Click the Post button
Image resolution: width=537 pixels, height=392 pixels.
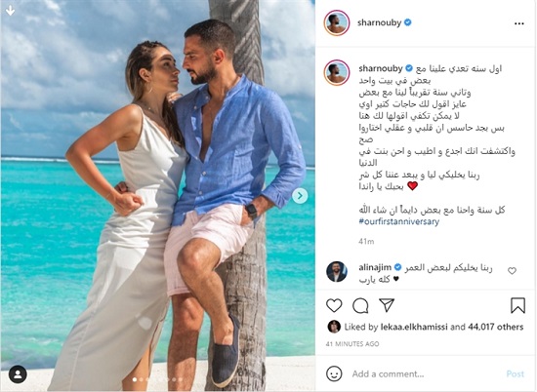(516, 373)
